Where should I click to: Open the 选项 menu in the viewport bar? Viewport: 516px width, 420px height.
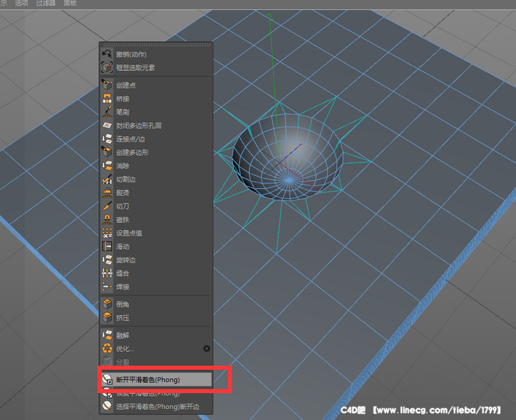22,3
